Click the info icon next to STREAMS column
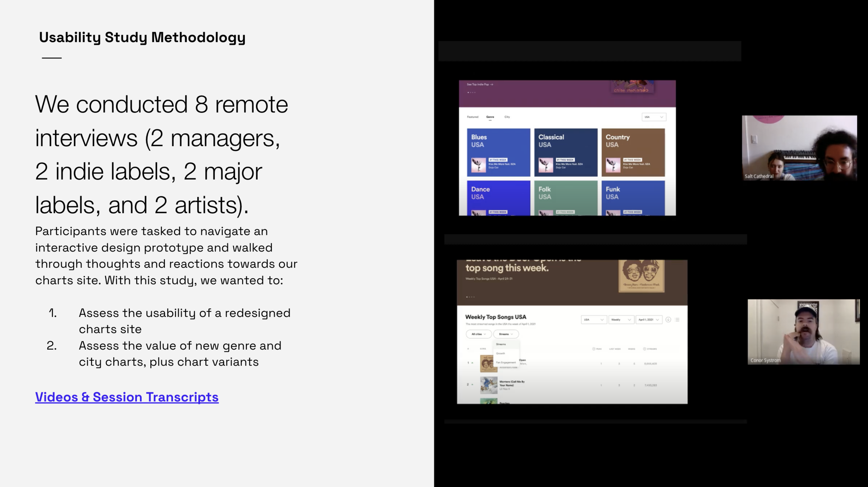This screenshot has height=487, width=868. [x=644, y=349]
